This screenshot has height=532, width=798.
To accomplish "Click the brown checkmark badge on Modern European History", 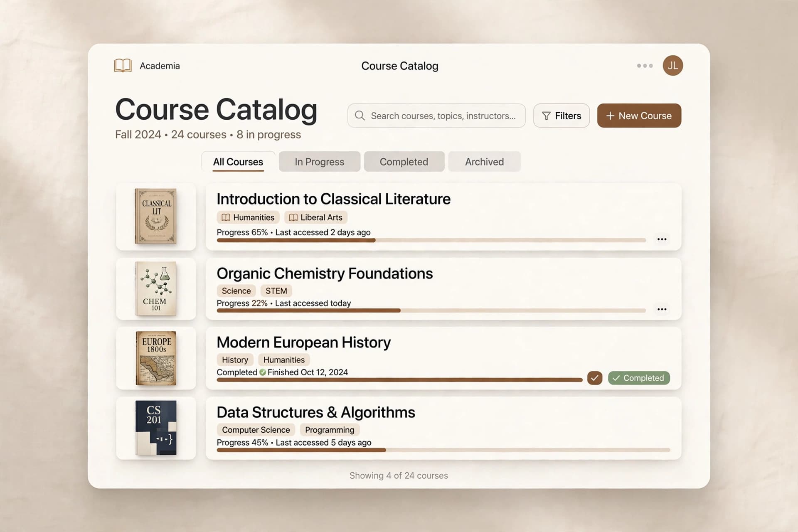I will [594, 378].
